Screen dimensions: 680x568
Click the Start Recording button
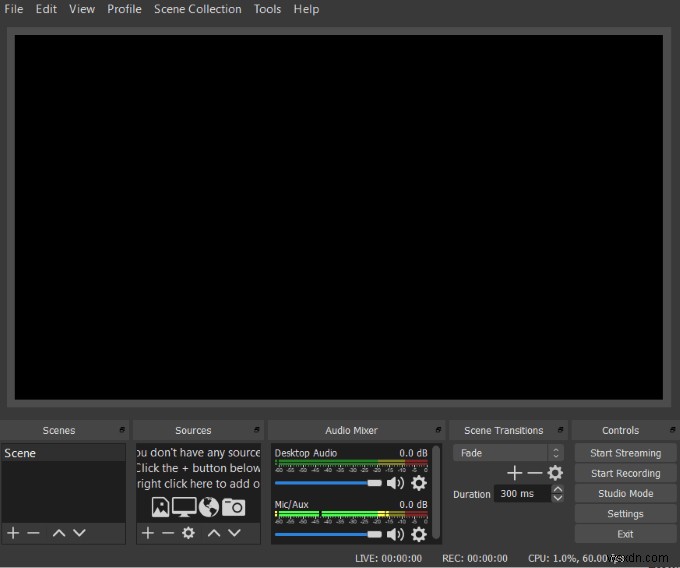(x=625, y=473)
